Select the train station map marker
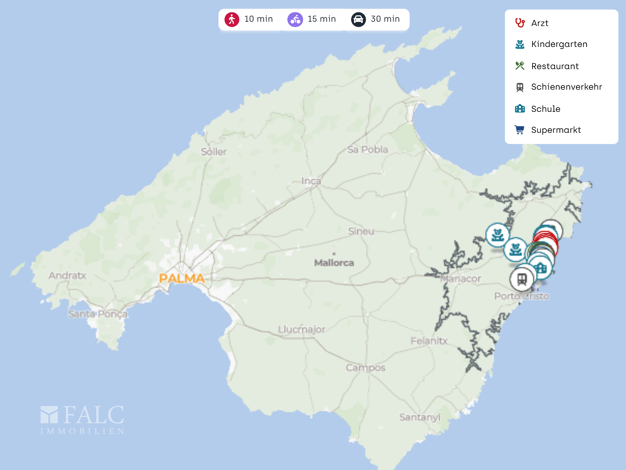Screen dimensions: 626x470 (521, 280)
